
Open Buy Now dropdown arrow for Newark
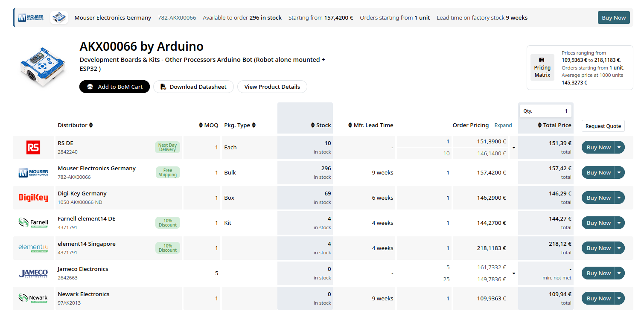pos(619,299)
